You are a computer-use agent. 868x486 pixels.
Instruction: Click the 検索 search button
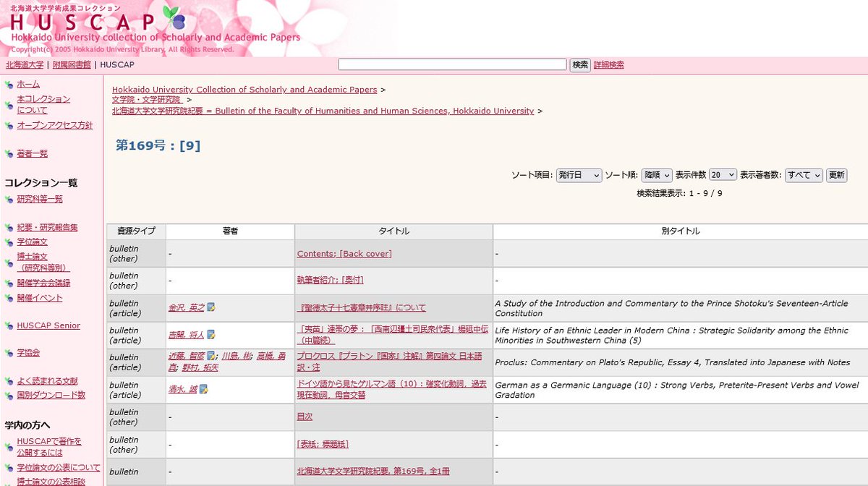580,64
